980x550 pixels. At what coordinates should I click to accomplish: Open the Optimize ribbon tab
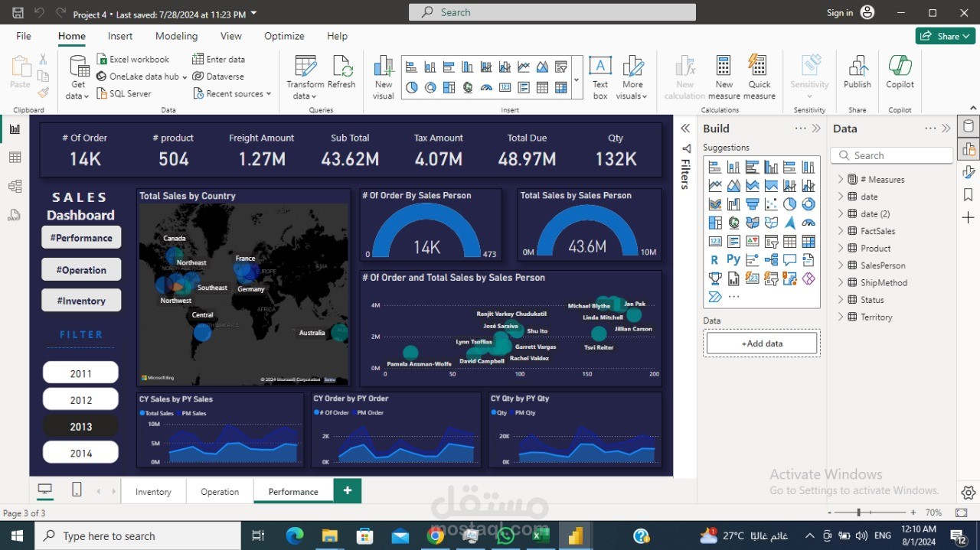pos(284,36)
